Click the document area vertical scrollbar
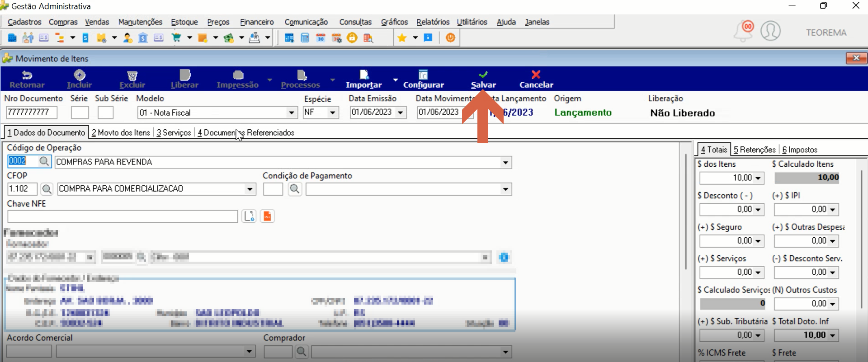Image resolution: width=868 pixels, height=362 pixels. pos(686,212)
